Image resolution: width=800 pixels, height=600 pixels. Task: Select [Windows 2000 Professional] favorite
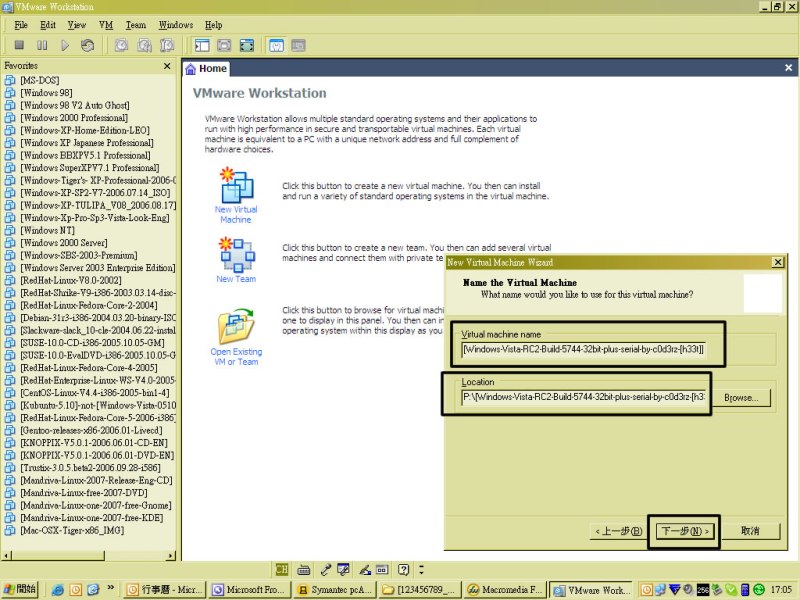tap(74, 117)
